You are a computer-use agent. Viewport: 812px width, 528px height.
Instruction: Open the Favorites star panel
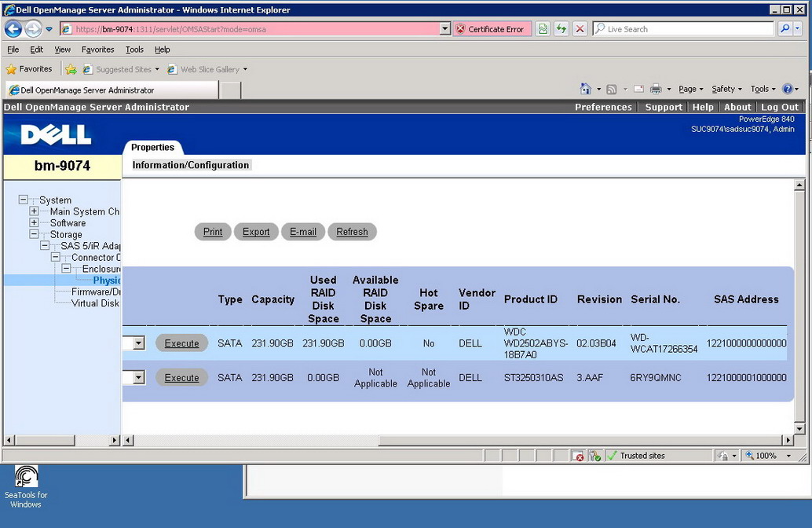pos(29,69)
